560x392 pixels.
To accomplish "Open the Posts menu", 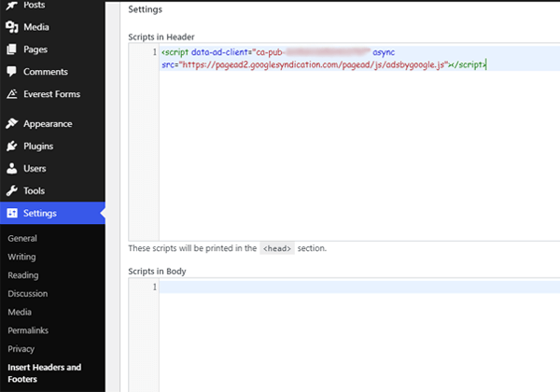I will [x=52, y=5].
